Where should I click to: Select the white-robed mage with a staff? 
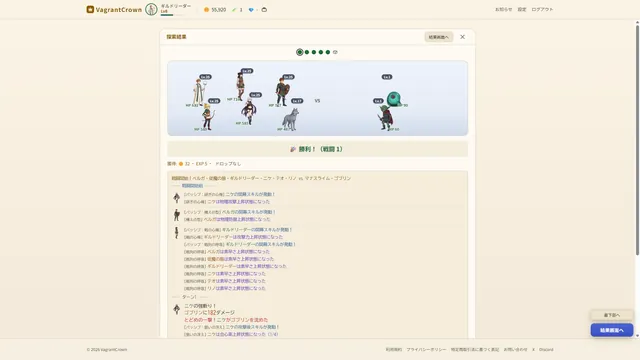pos(199,92)
